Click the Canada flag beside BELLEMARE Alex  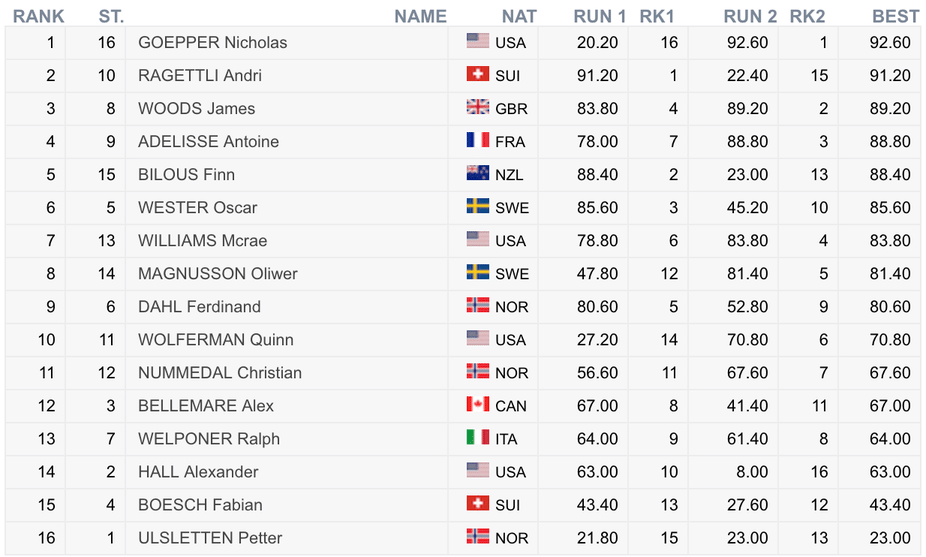478,405
